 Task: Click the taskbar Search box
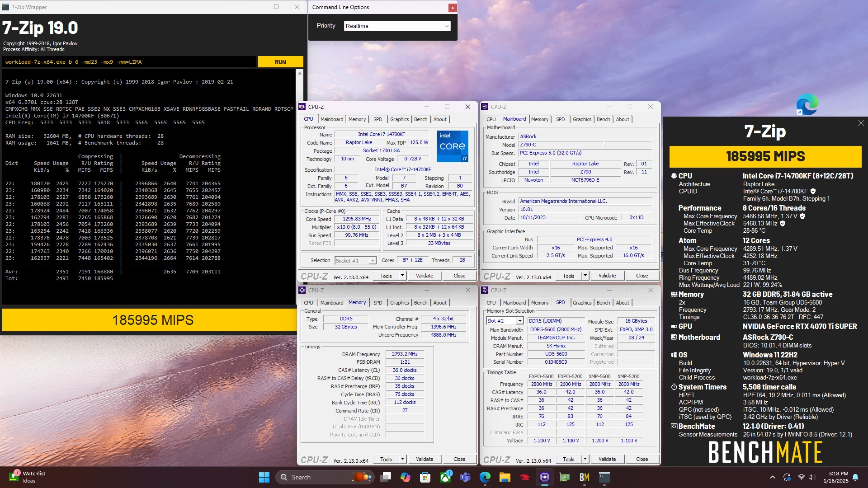(x=325, y=477)
